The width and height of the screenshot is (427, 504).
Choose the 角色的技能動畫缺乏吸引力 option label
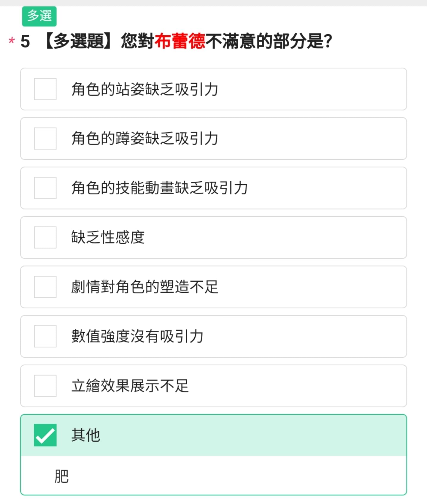click(x=159, y=188)
